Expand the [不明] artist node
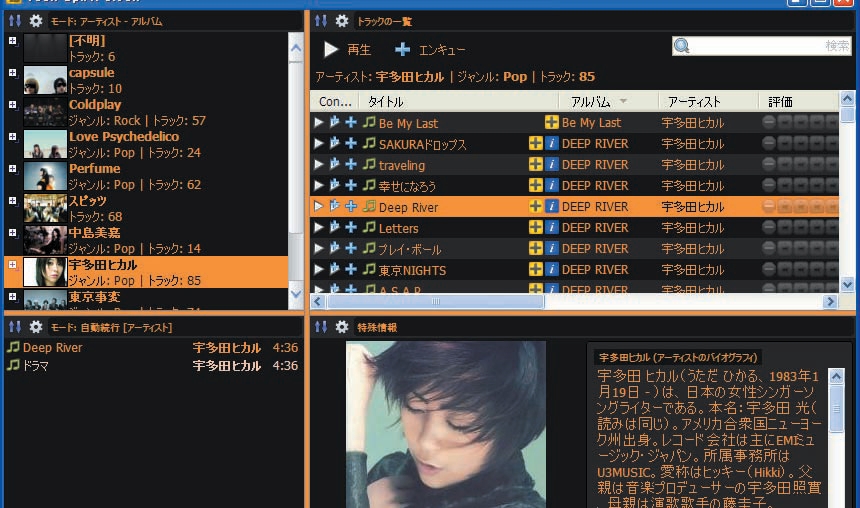The height and width of the screenshot is (508, 860). [13, 41]
